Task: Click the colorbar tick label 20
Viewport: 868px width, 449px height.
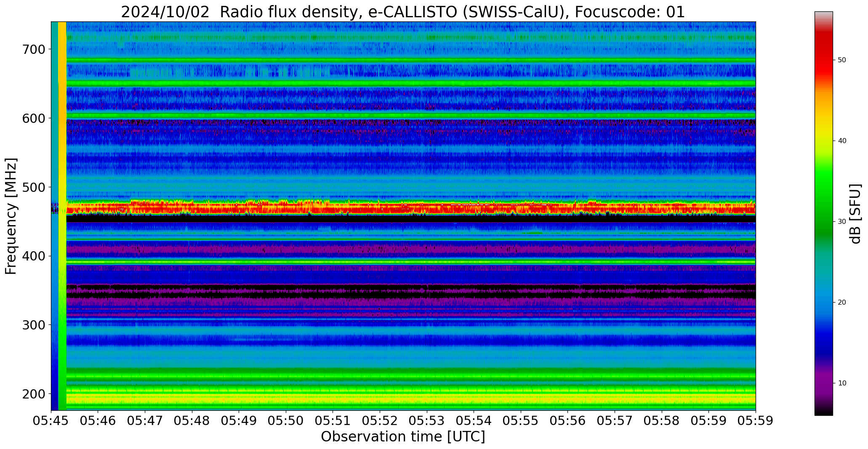Action: click(842, 302)
